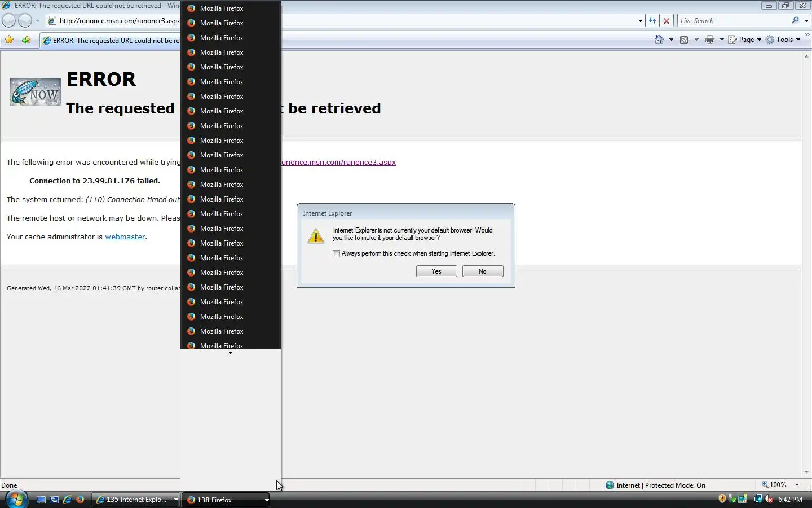Open the zoom level dropdown arrow

click(x=797, y=485)
